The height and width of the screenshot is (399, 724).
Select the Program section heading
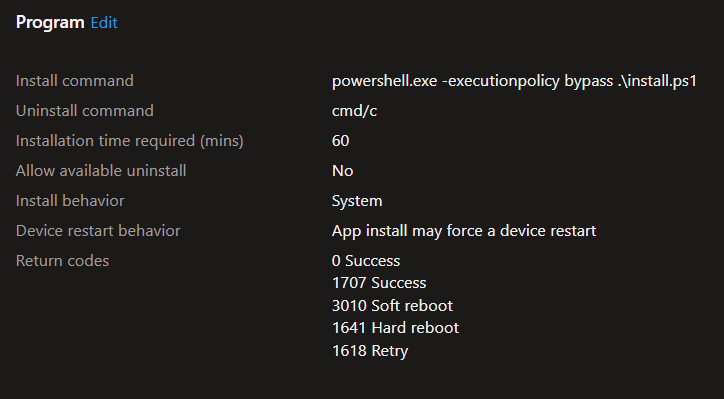point(50,23)
